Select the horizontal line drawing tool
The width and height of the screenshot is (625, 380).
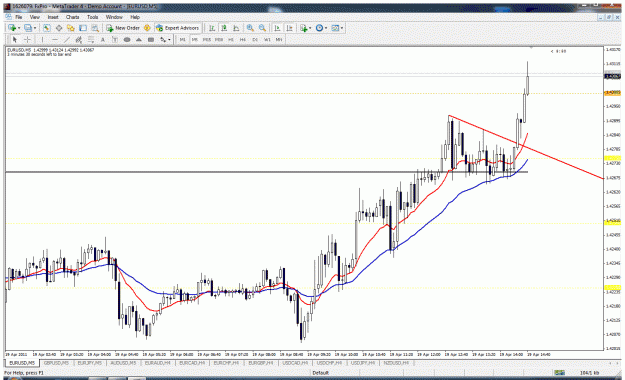pos(55,39)
